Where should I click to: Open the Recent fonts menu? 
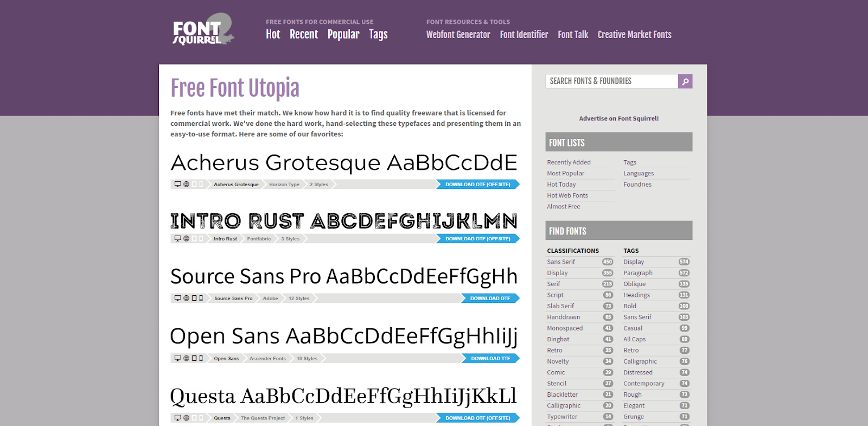coord(304,34)
